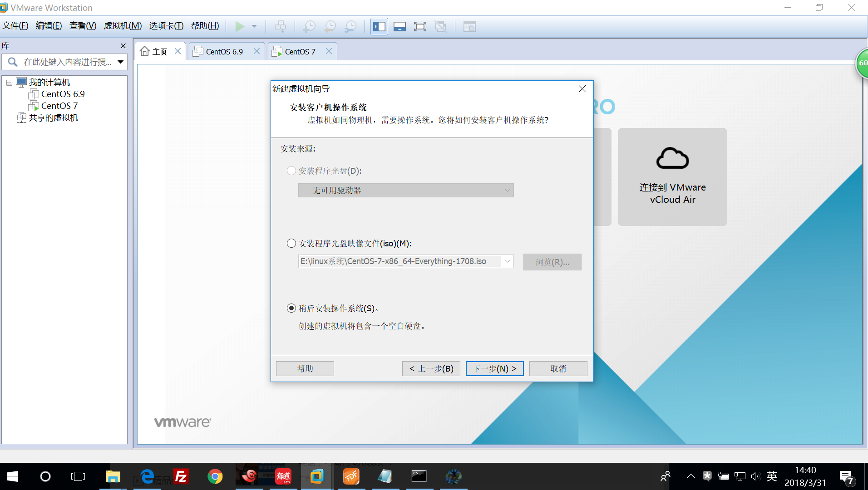Click the 下一步(N) next button
868x490 pixels.
click(495, 368)
